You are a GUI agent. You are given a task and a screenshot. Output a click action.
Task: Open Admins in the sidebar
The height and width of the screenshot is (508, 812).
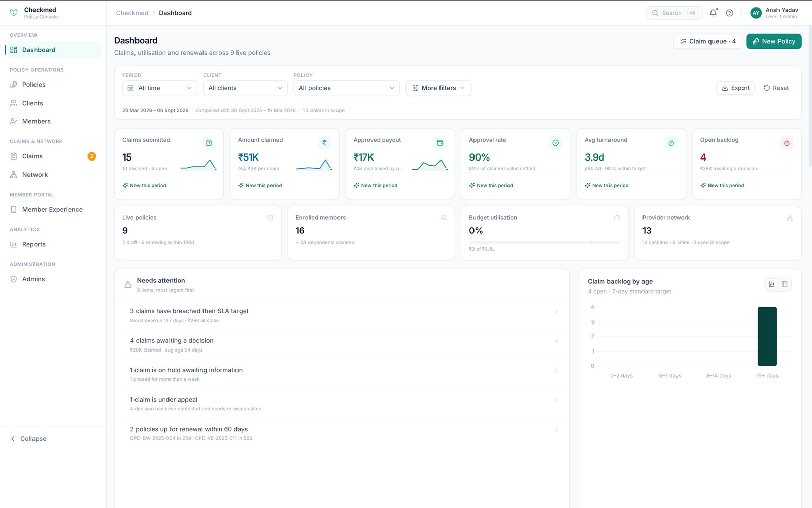[x=53, y=279]
